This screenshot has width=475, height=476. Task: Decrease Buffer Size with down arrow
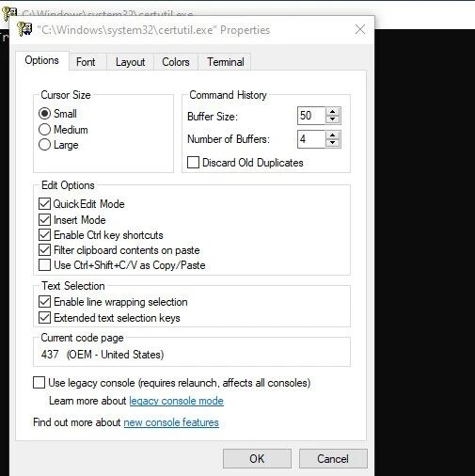(333, 119)
